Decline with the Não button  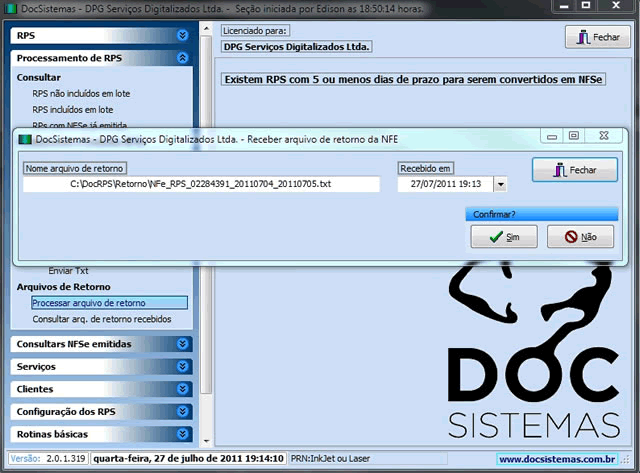580,237
